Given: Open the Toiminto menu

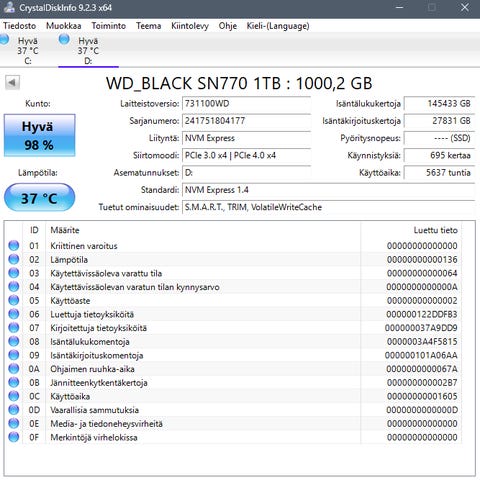Looking at the screenshot, I should (109, 26).
